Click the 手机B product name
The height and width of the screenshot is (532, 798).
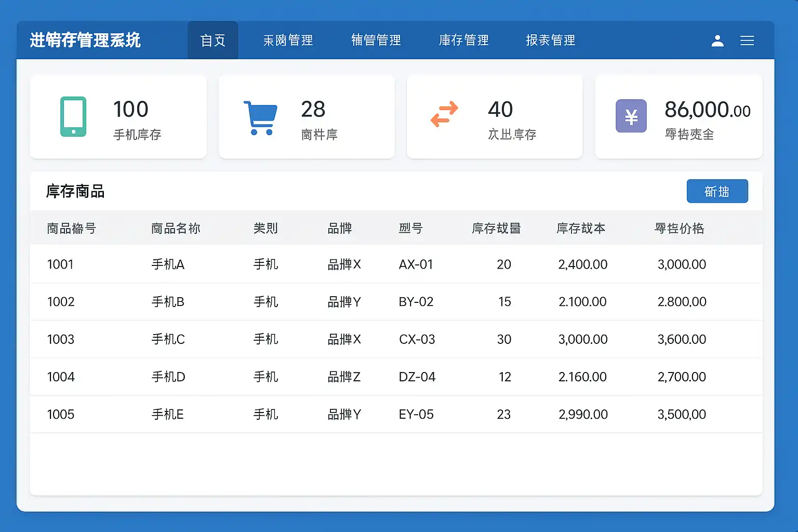coord(168,302)
